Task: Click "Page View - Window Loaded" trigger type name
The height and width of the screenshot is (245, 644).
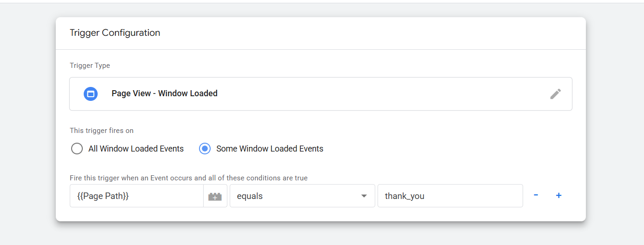Action: click(164, 93)
